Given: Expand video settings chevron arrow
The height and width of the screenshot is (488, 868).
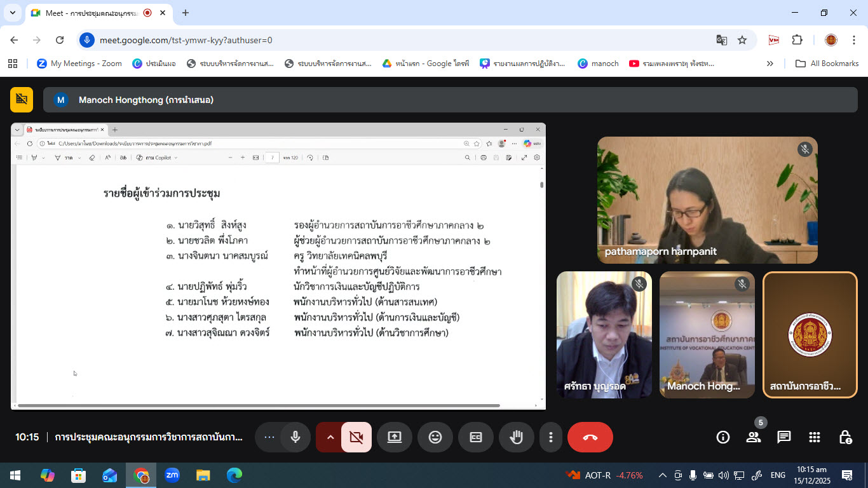Looking at the screenshot, I should click(330, 437).
